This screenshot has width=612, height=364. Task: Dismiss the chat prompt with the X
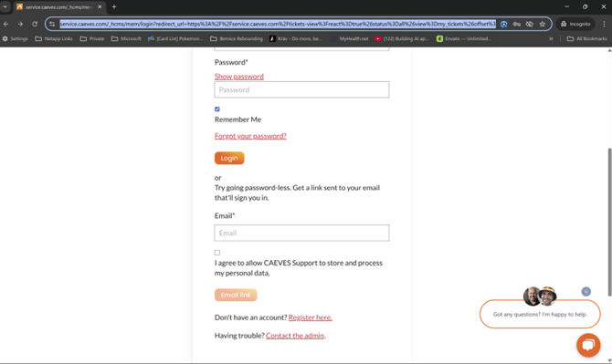(586, 292)
